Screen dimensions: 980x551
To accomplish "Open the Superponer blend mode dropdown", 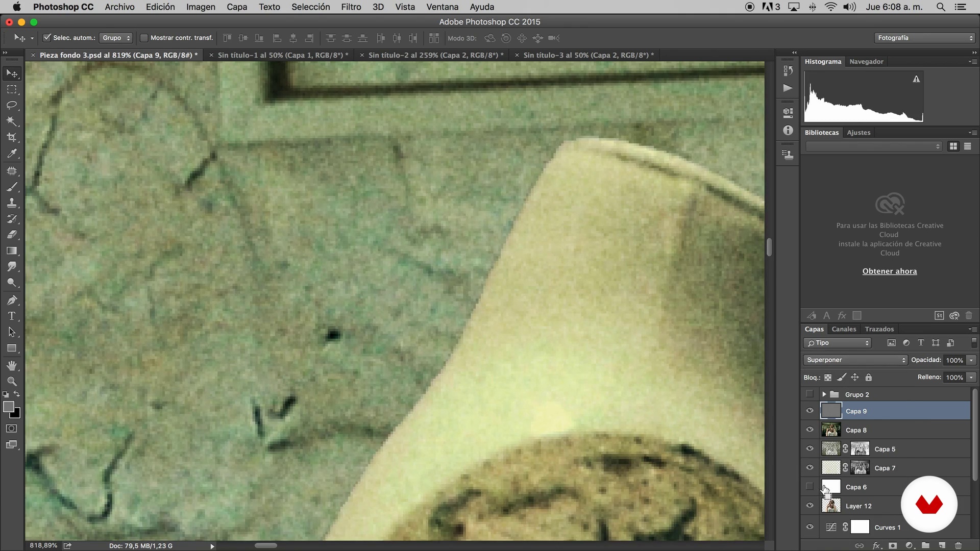I will [x=855, y=360].
